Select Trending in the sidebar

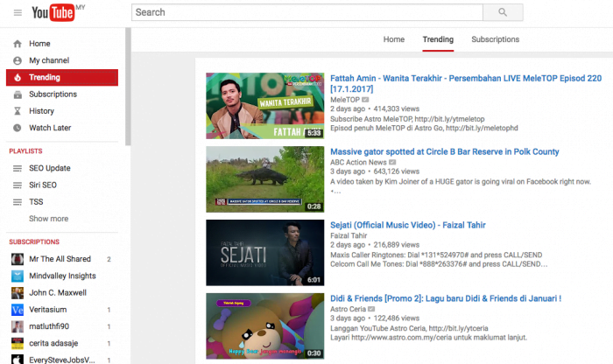62,77
